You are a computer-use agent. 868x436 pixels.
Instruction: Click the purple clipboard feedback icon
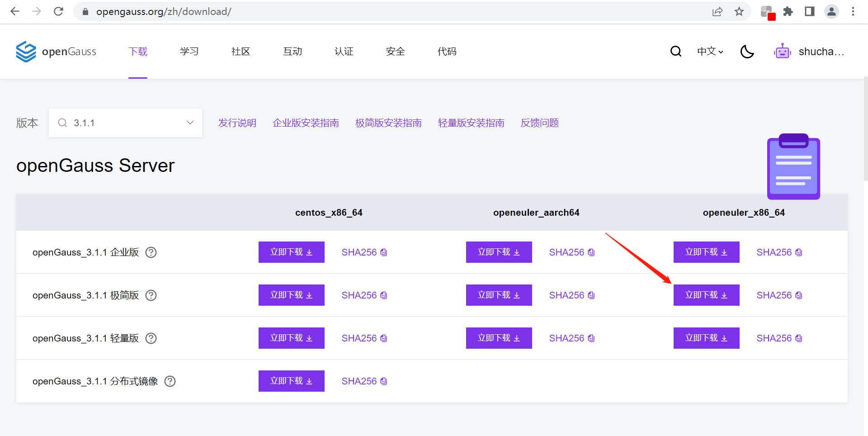click(x=793, y=167)
